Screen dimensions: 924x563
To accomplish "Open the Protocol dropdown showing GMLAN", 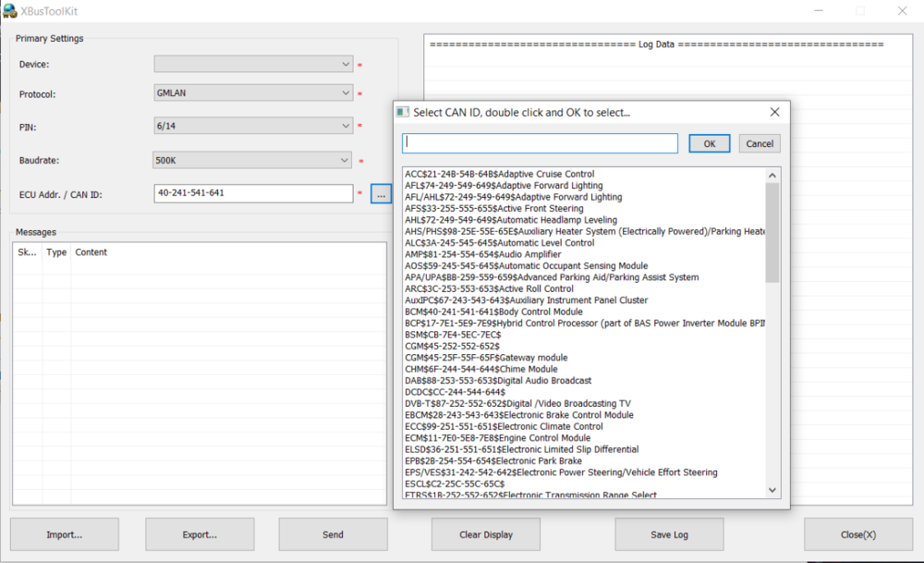I will pyautogui.click(x=249, y=92).
